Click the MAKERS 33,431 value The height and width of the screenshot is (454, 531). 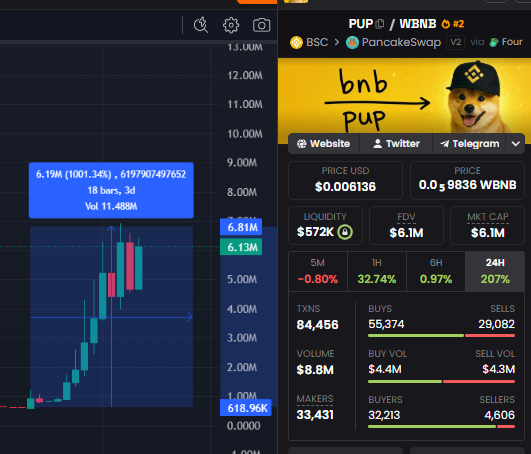(315, 415)
